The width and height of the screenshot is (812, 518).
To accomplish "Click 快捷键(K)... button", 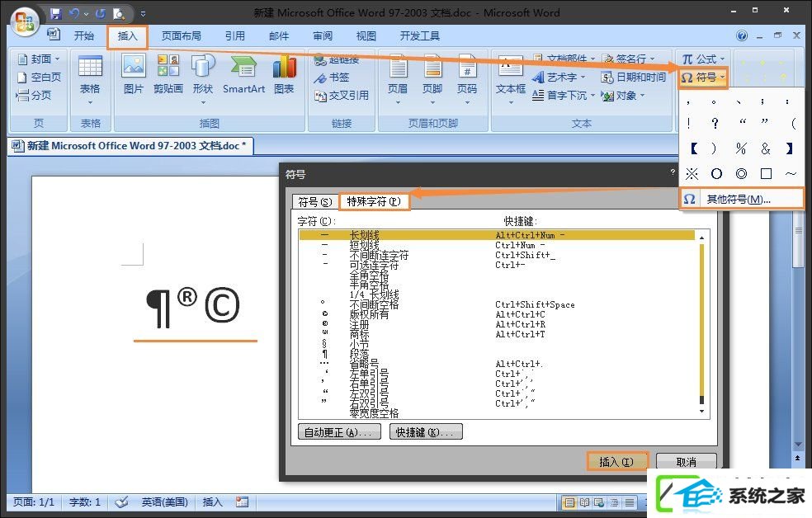I will point(426,431).
